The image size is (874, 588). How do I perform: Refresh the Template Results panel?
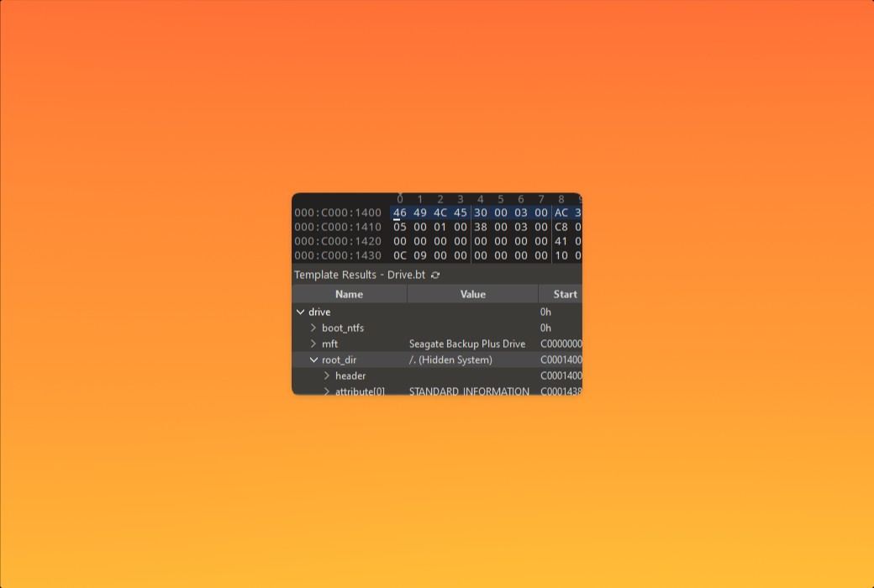click(435, 275)
